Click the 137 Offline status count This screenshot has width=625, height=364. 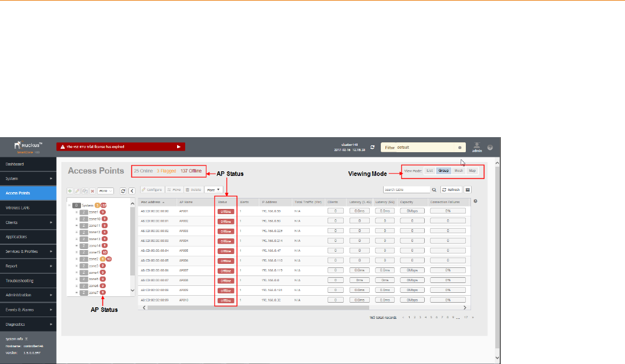(x=191, y=171)
